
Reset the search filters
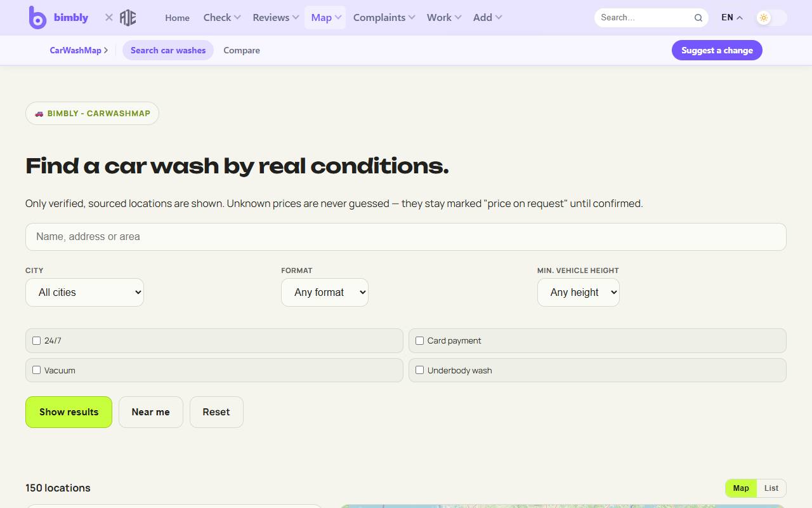tap(216, 412)
